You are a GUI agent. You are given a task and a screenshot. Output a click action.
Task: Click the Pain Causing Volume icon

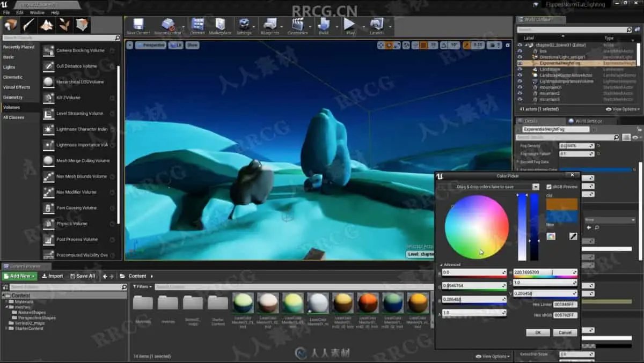[48, 208]
